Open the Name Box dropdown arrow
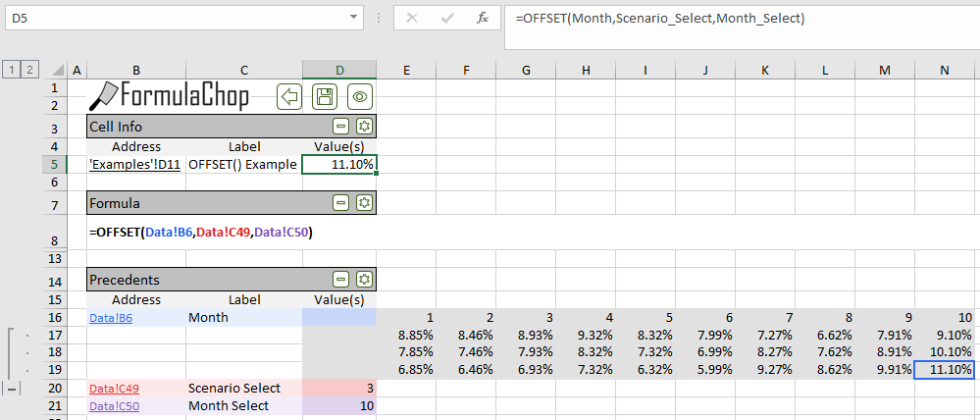 click(353, 18)
